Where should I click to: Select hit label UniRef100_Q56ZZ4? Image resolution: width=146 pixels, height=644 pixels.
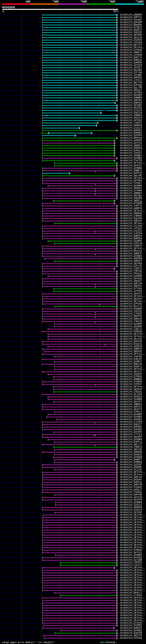click(x=131, y=113)
